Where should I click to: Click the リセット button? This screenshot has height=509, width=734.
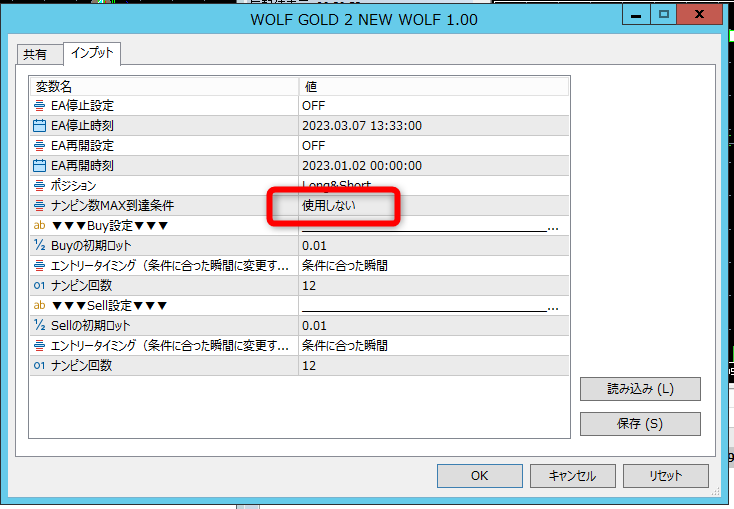tap(665, 476)
